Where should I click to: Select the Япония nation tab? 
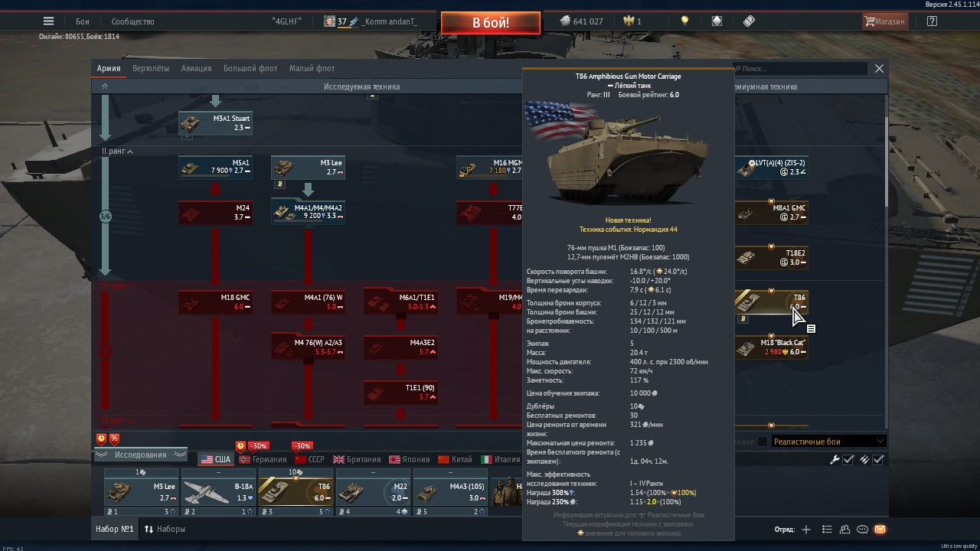[409, 459]
